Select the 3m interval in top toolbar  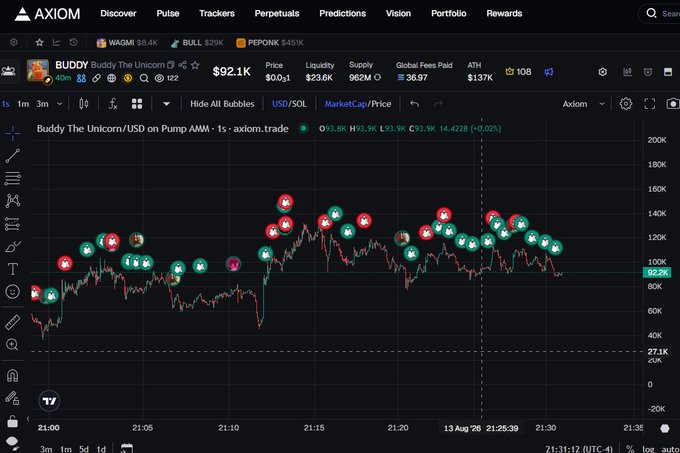pyautogui.click(x=42, y=104)
